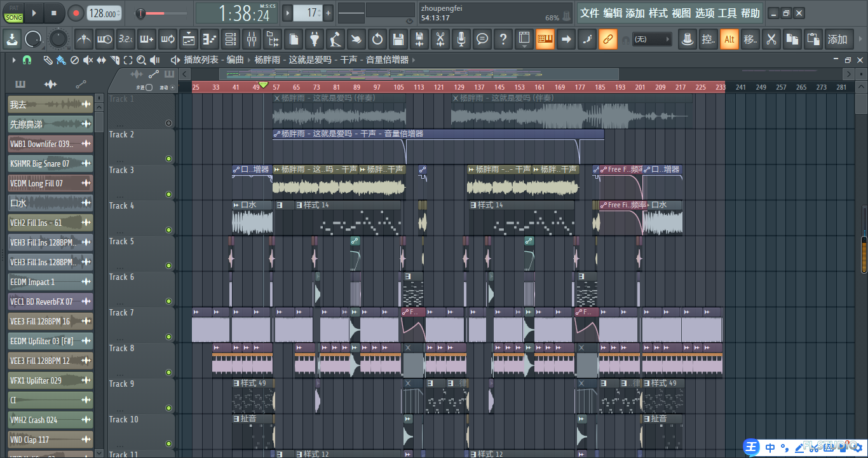The height and width of the screenshot is (458, 868).
Task: Open the plugin picker plug icon
Action: [314, 39]
